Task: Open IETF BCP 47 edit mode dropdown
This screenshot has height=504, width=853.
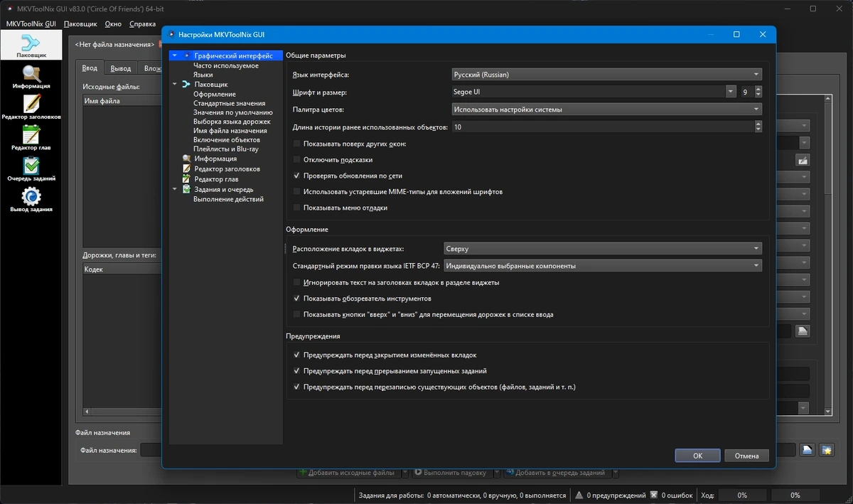Action: tap(602, 266)
